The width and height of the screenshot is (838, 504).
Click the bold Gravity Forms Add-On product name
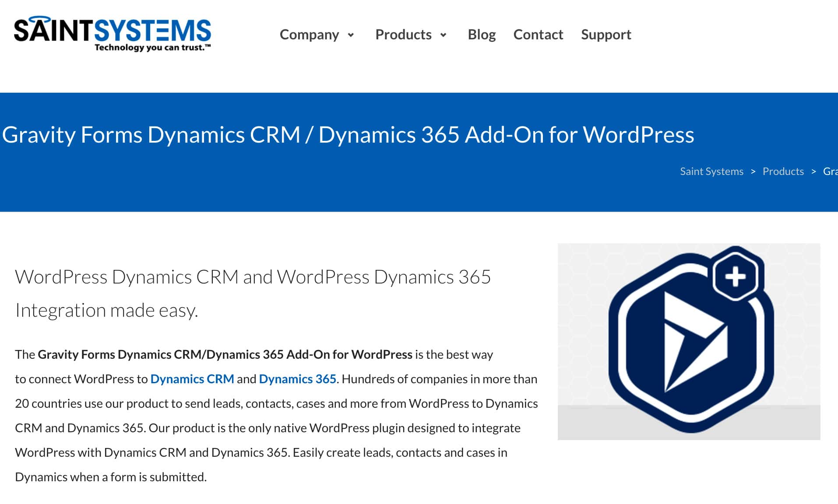(x=225, y=354)
